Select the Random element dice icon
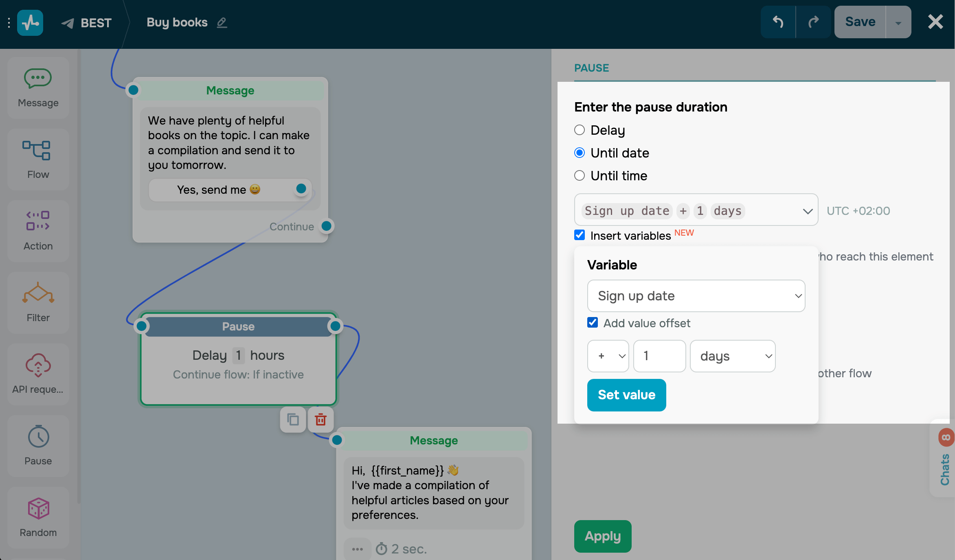The width and height of the screenshot is (955, 560). (38, 508)
